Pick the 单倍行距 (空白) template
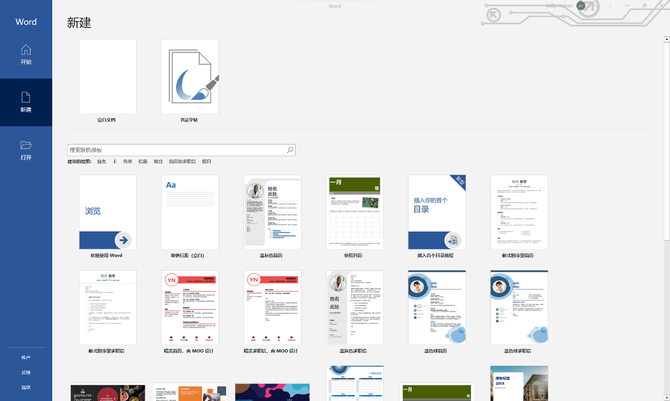Screen dimensions: 670x401 [189, 212]
